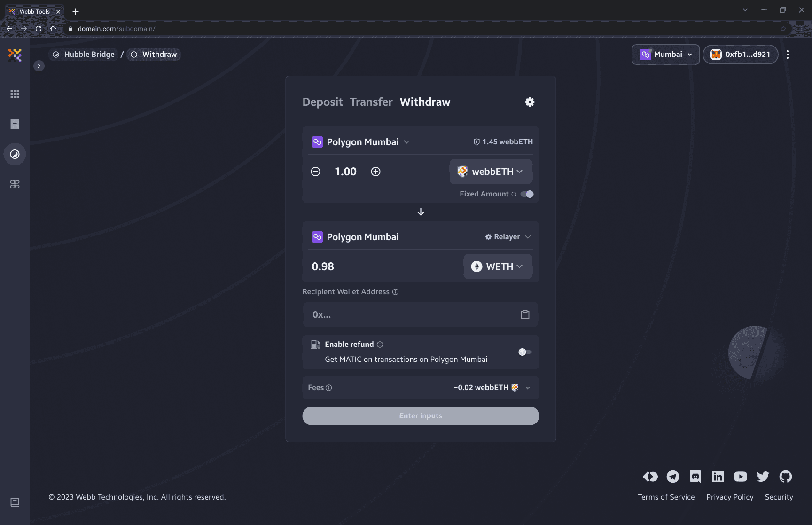Click the browser back arrow
Viewport: 812px width, 525px height.
pyautogui.click(x=9, y=29)
